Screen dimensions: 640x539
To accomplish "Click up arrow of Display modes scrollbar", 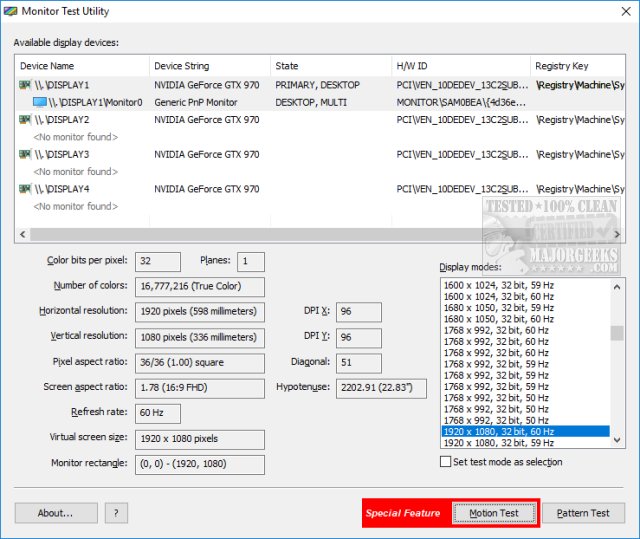I will pyautogui.click(x=617, y=287).
